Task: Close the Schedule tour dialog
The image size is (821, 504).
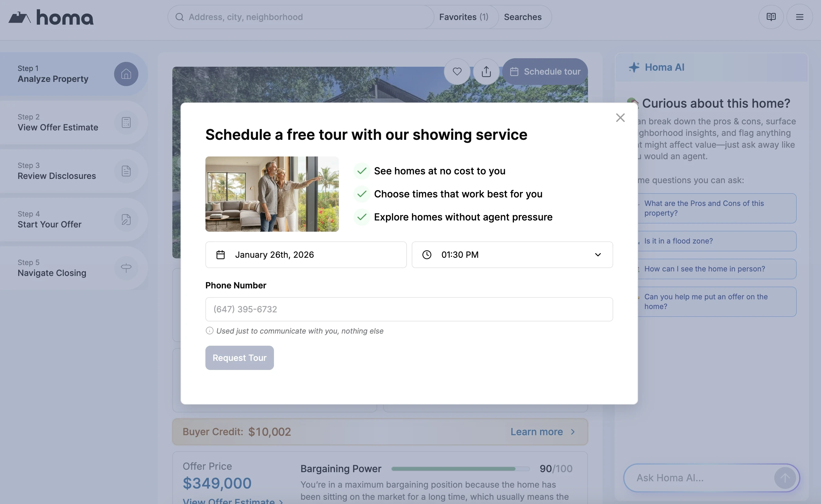Action: pos(620,118)
